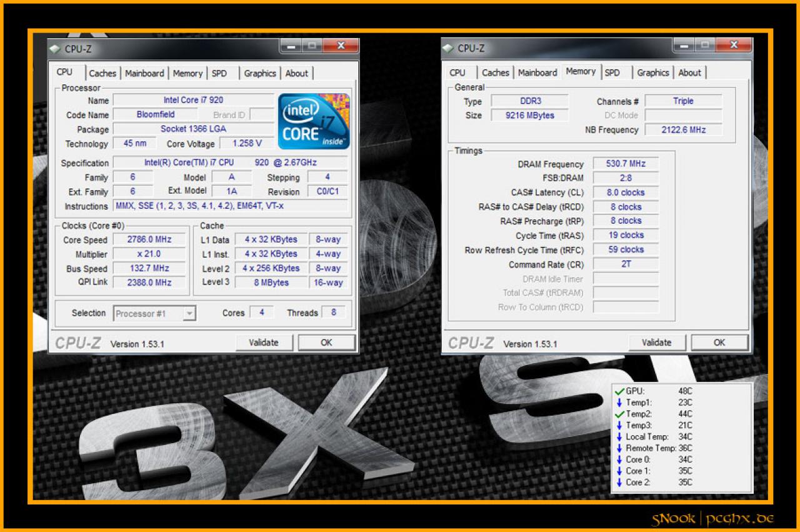Click blue arrow beside Core 0
The height and width of the screenshot is (532, 800).
[619, 459]
